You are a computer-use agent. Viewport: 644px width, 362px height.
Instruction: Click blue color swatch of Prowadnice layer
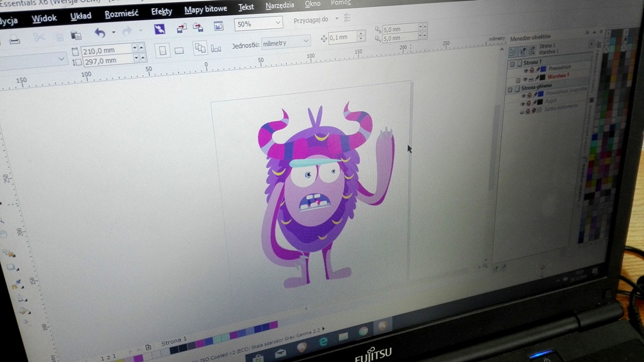click(x=543, y=69)
